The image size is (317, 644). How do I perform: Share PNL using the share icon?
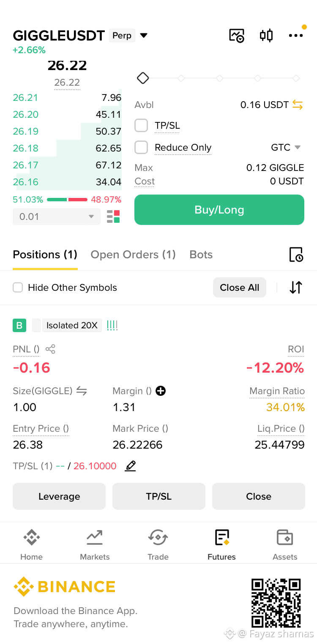click(50, 349)
